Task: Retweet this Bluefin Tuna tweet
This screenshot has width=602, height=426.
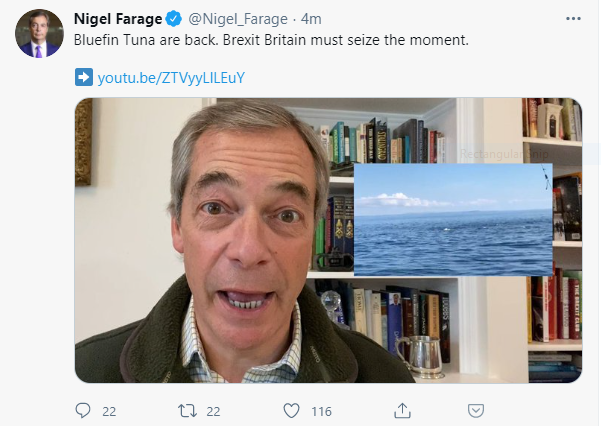Action: (x=185, y=410)
